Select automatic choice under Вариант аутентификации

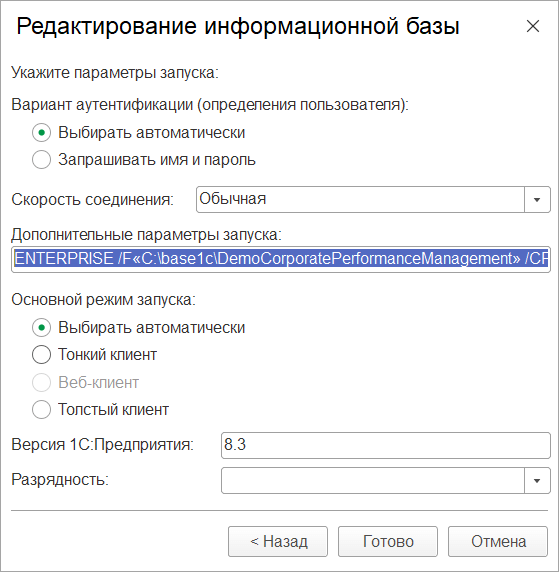(41, 133)
